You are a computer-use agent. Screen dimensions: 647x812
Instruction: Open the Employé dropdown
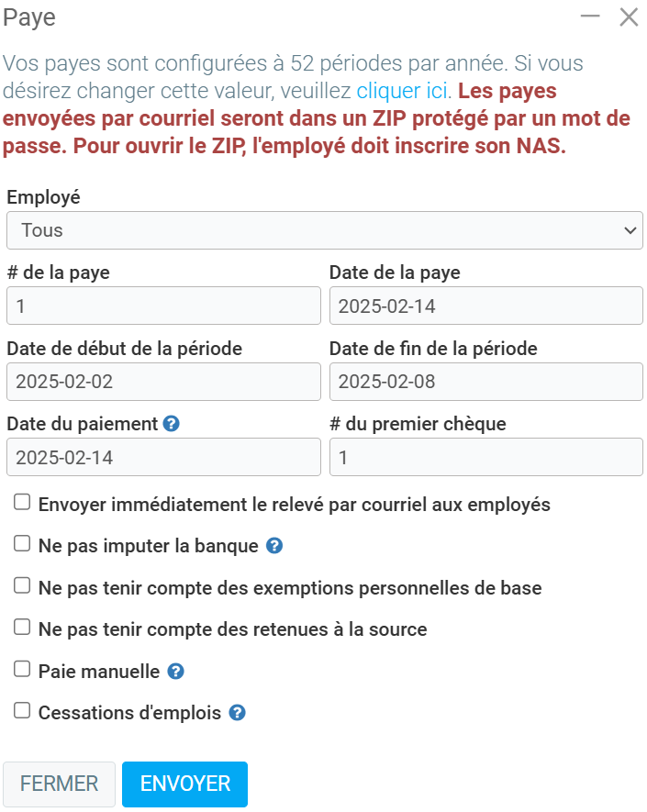[324, 230]
